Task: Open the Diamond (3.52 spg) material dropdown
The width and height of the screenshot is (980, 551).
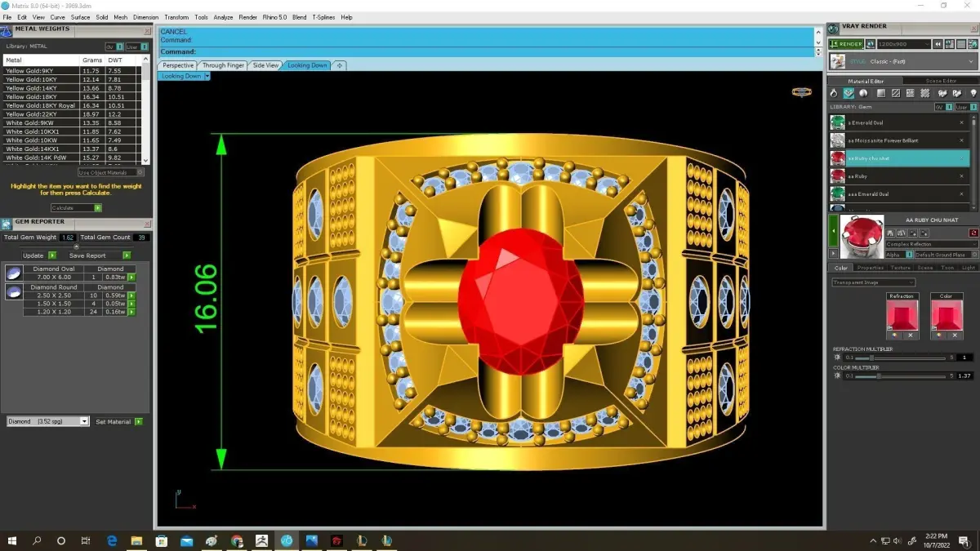Action: (x=47, y=421)
